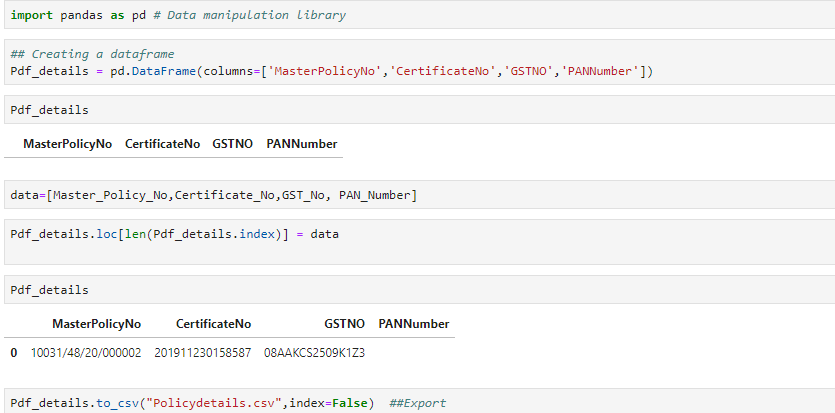Click the to_csv 'Policydetails.csv' export cell
Image resolution: width=835 pixels, height=413 pixels.
420,401
